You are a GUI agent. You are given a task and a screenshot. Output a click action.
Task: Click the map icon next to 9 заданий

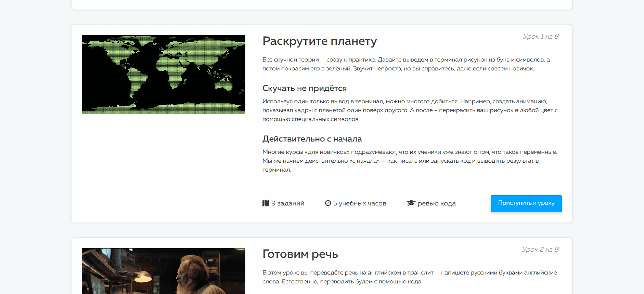coord(266,203)
